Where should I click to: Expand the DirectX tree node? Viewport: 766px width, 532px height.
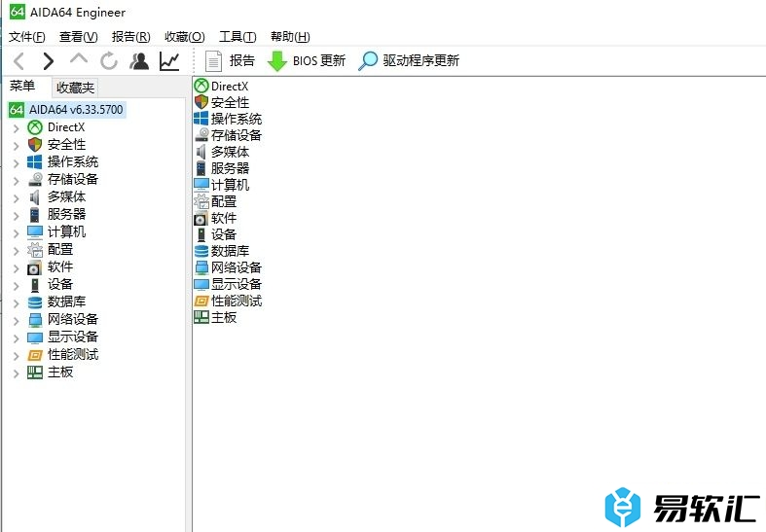click(x=17, y=128)
